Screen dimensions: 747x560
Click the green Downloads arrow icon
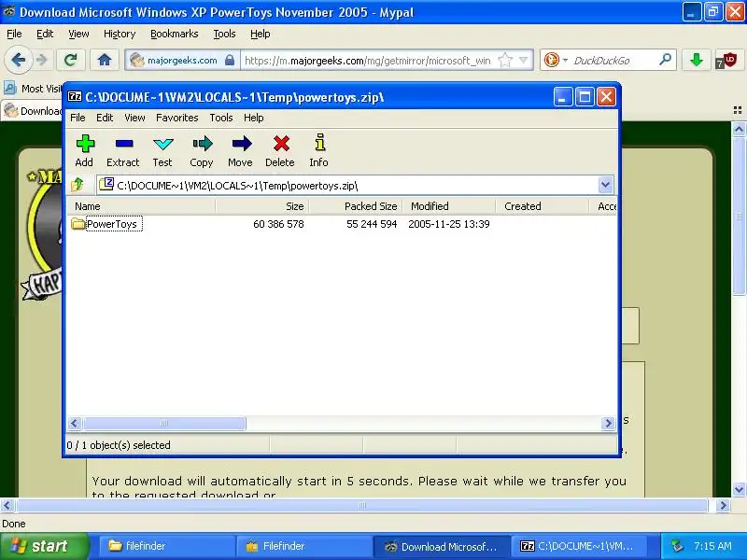697,60
